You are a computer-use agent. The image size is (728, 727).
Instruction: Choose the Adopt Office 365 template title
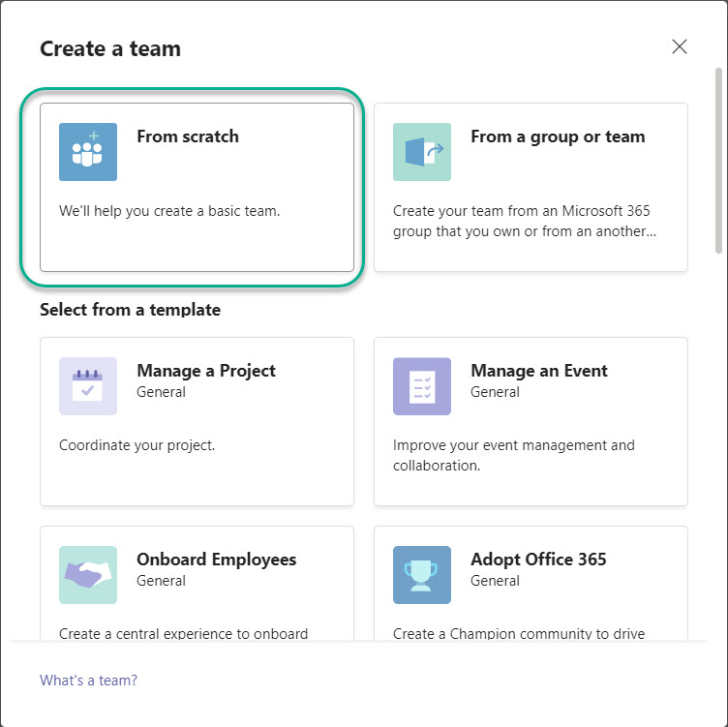click(538, 560)
